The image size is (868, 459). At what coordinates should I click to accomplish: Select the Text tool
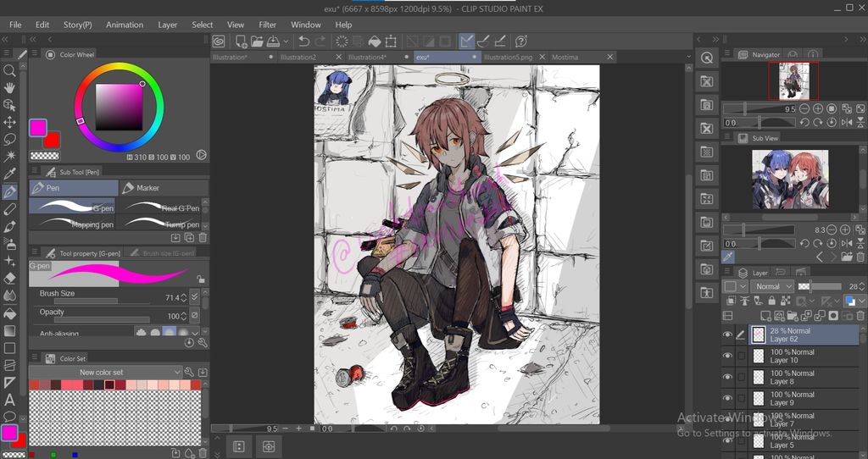[9, 399]
